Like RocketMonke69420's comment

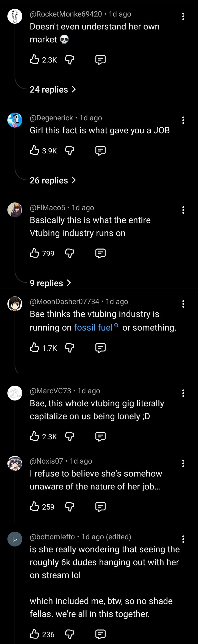coord(34,59)
